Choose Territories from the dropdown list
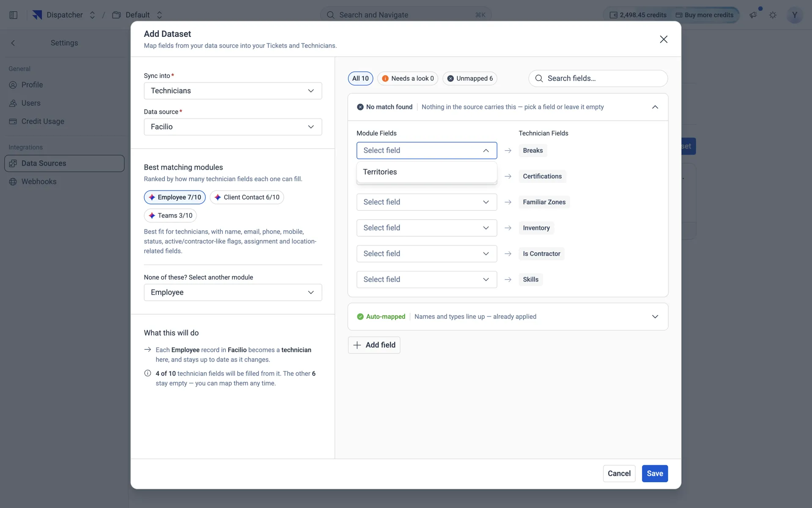 (x=427, y=172)
